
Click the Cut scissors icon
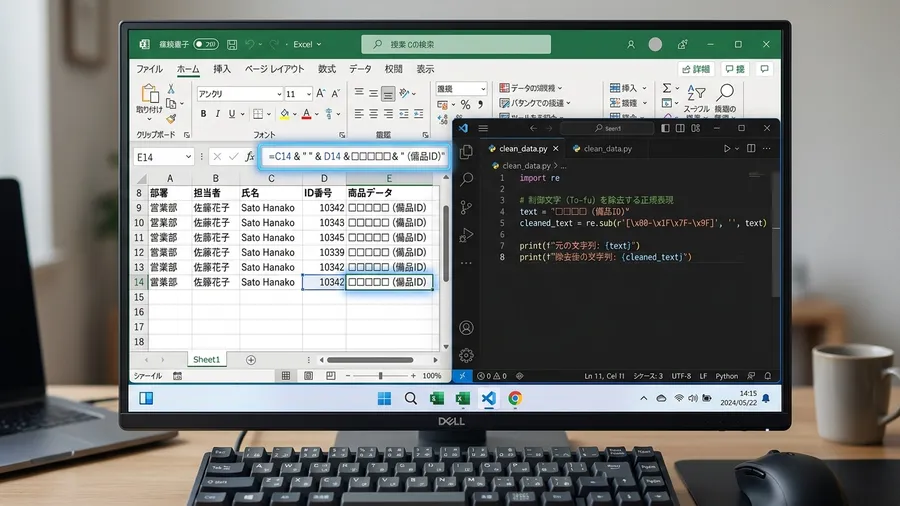pyautogui.click(x=170, y=89)
